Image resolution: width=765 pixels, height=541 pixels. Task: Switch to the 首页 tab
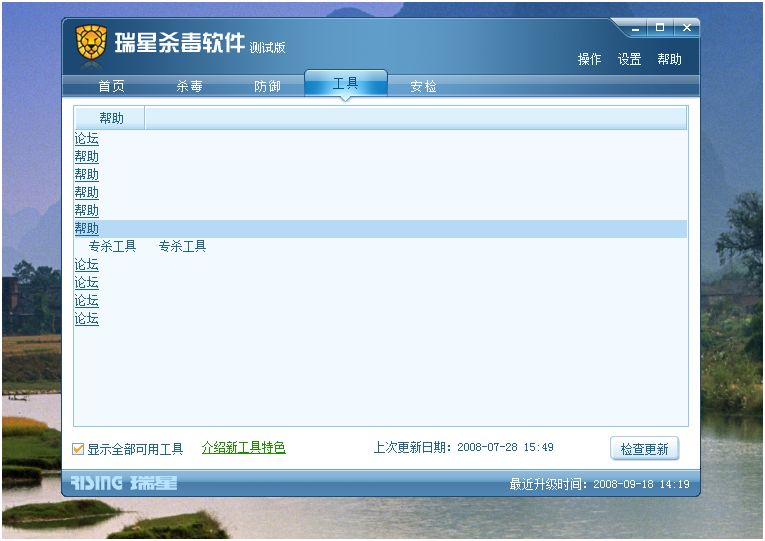112,86
